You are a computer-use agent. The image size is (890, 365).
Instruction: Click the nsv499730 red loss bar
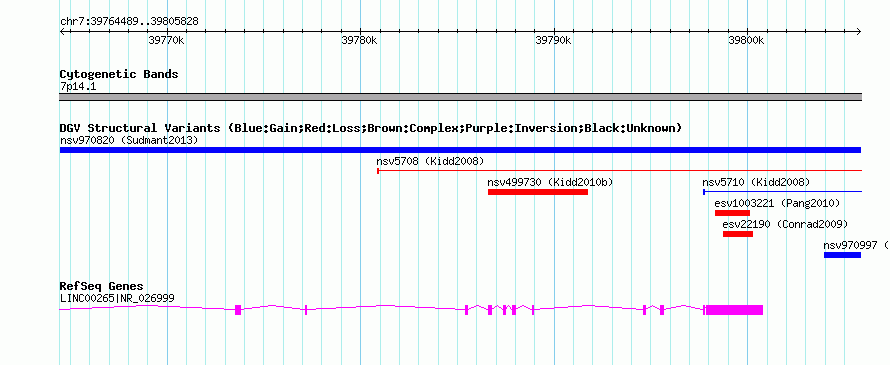[x=538, y=192]
